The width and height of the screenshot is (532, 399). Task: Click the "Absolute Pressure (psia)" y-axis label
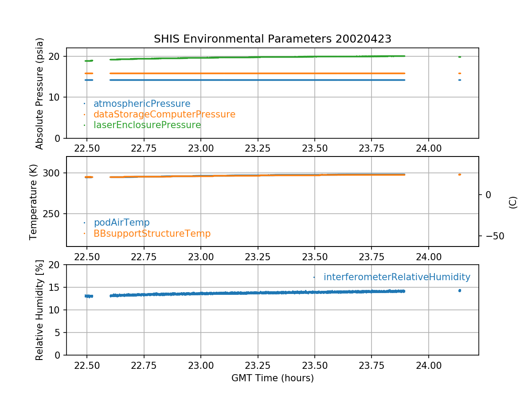(40, 93)
